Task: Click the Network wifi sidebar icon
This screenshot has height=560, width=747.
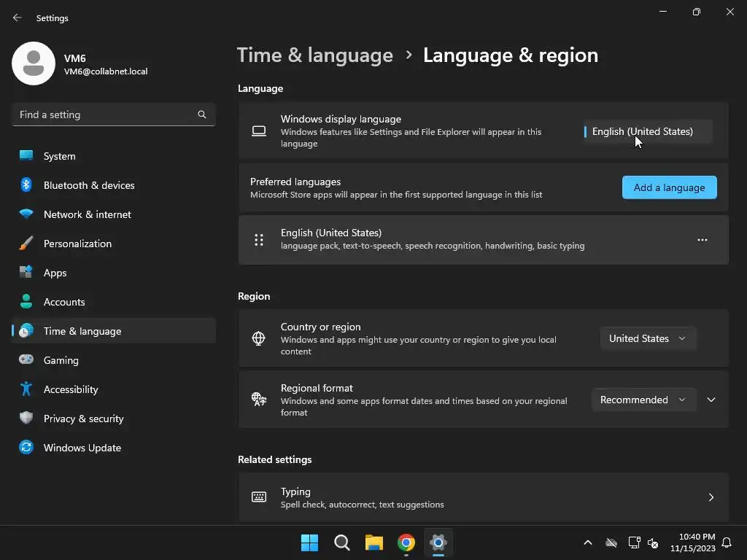Action: coord(26,214)
